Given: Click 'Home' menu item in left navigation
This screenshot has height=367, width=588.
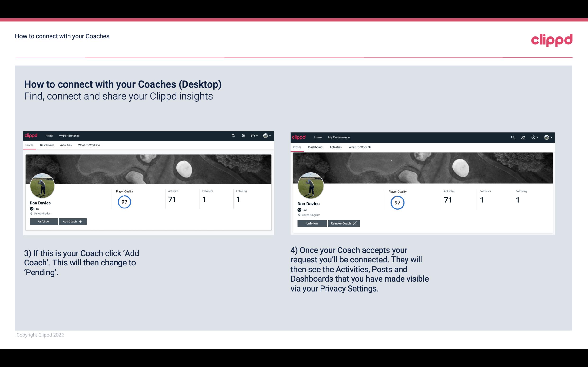Looking at the screenshot, I should click(49, 135).
